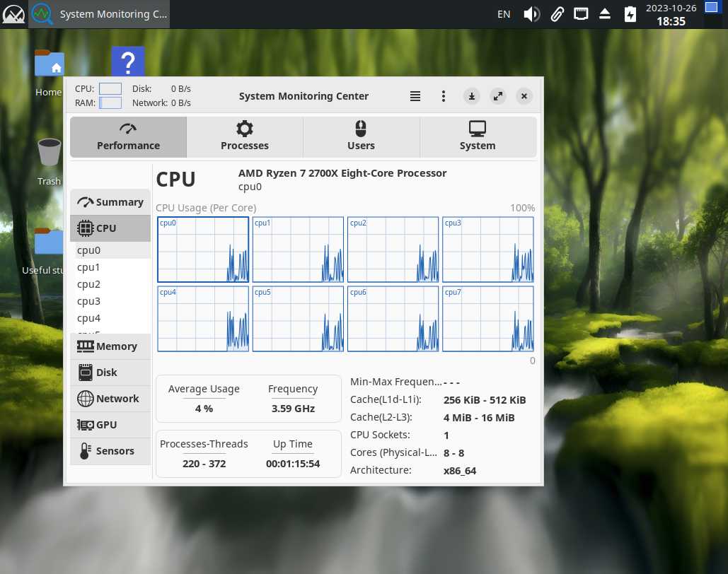Open the hamburger list menu in header
Screen dimensions: 728x574
coord(416,96)
